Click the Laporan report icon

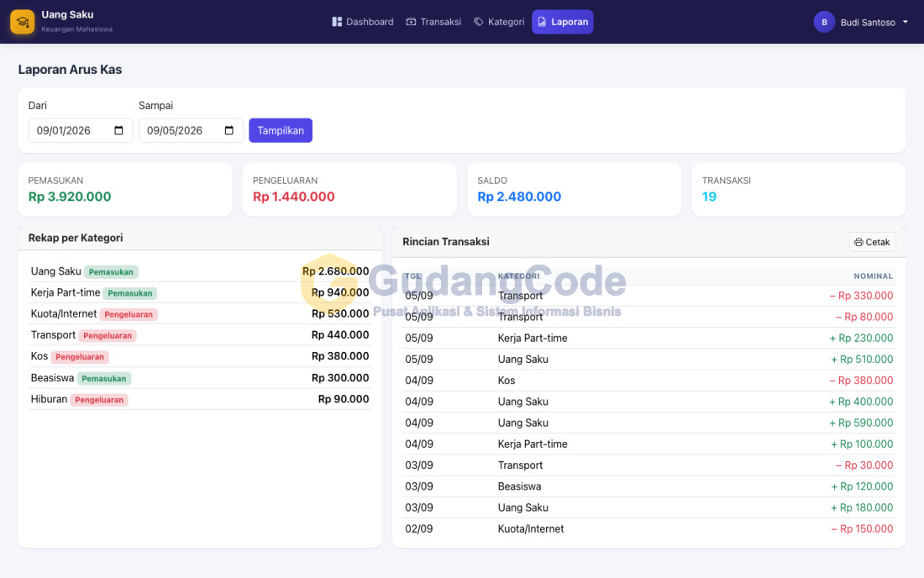coord(542,22)
